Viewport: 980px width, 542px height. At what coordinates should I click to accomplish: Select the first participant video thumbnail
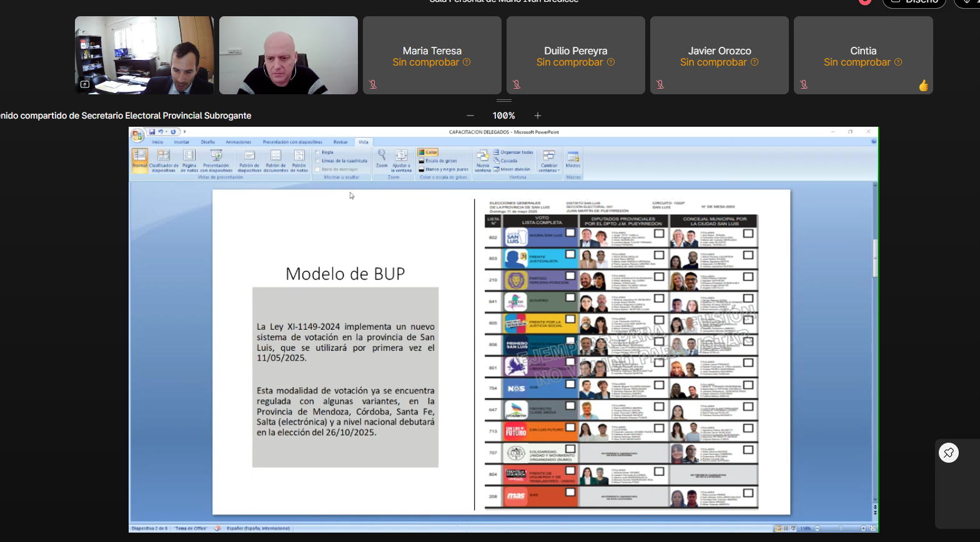(144, 55)
